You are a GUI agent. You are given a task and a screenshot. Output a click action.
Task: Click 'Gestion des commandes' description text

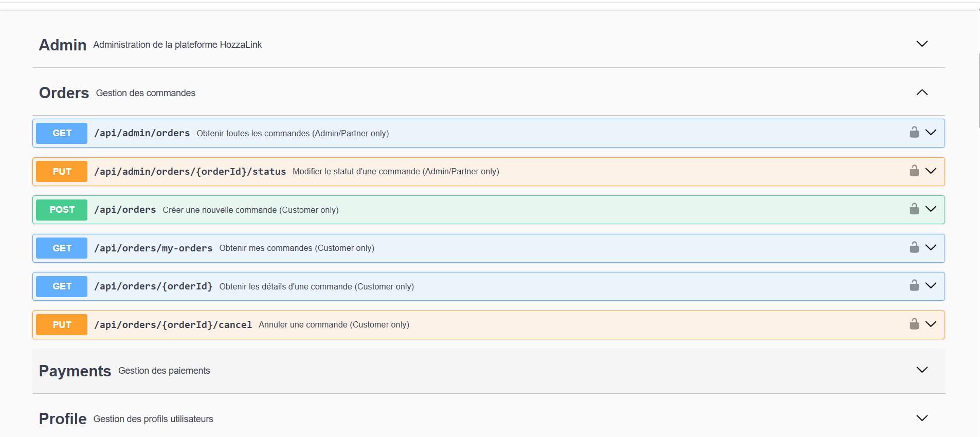click(x=146, y=93)
